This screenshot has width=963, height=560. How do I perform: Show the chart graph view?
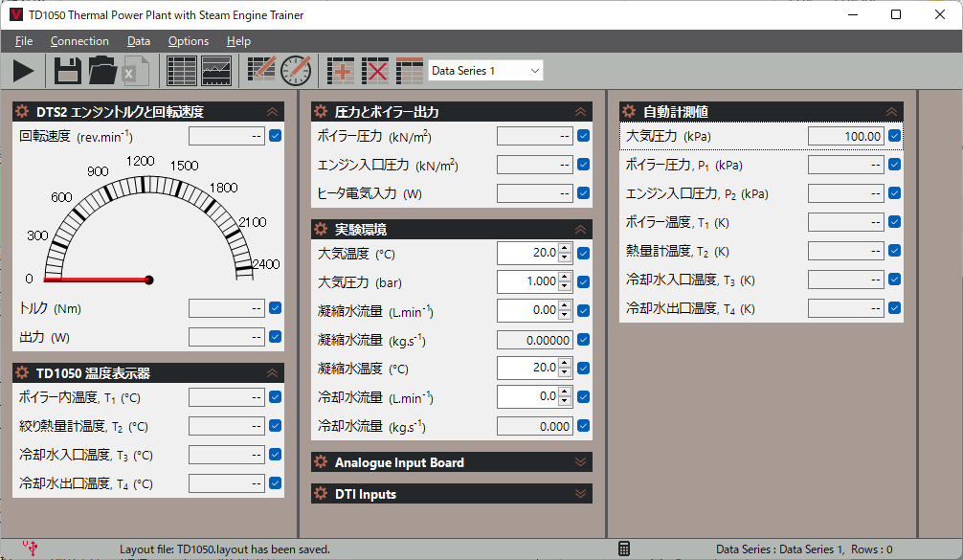click(x=216, y=71)
